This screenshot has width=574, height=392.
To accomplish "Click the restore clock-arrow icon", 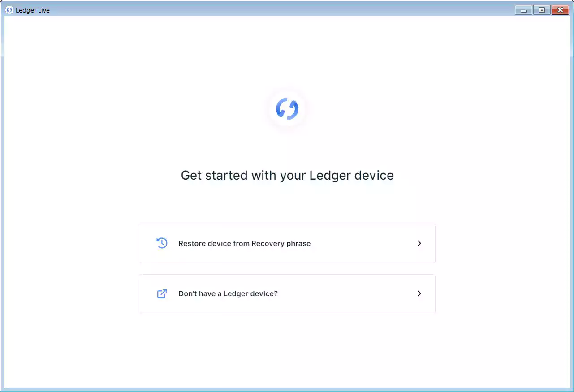I will [x=162, y=243].
